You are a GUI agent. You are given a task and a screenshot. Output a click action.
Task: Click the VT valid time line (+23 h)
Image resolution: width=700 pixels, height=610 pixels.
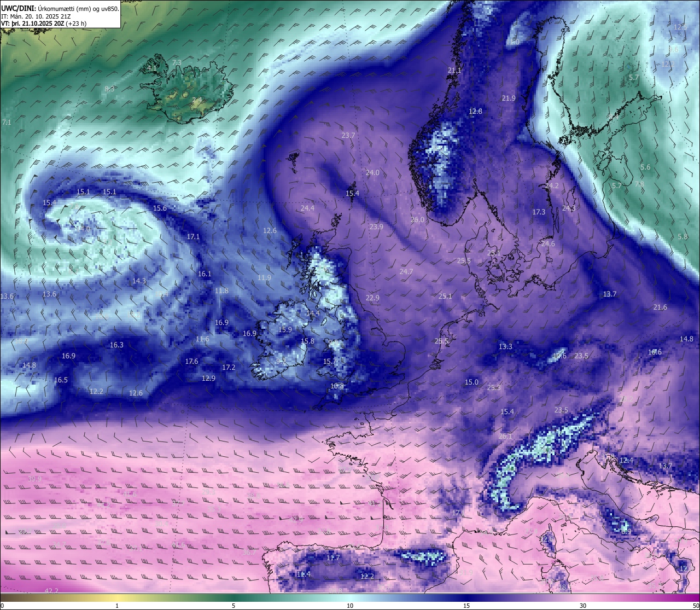pyautogui.click(x=44, y=24)
